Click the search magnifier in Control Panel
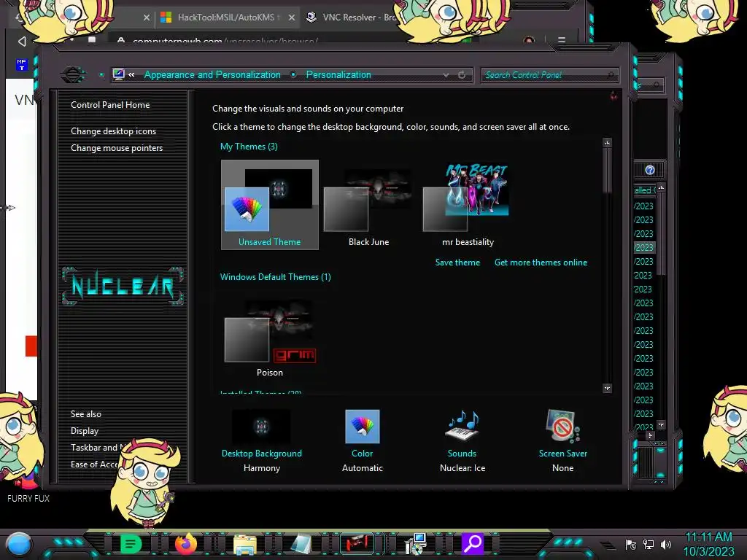Viewport: 747px width, 560px height. click(611, 75)
